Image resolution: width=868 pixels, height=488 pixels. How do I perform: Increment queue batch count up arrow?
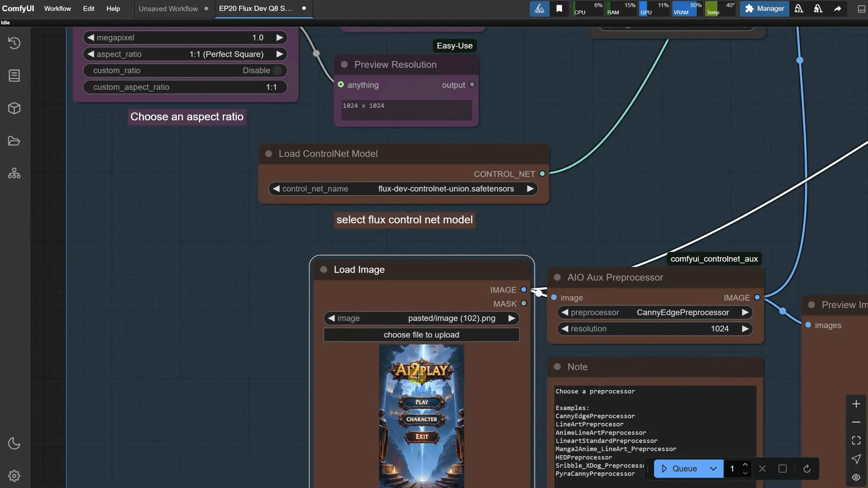pyautogui.click(x=745, y=465)
